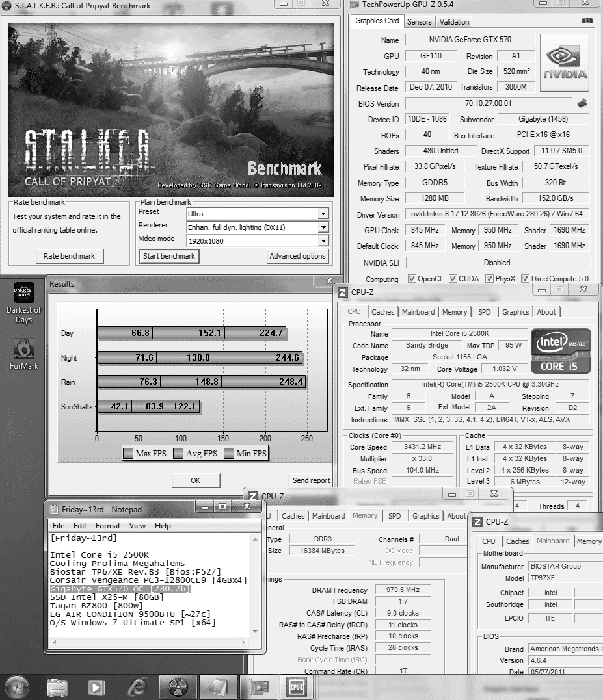Open Mainboard tab in top CPU-Z window
The width and height of the screenshot is (603, 700).
pos(418,312)
